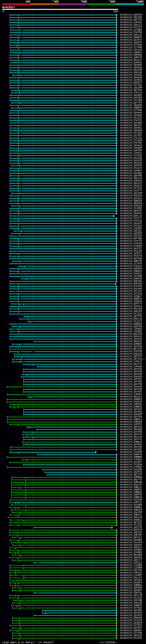Click the red 20% identity legend segment
Viewport: 146px width, 644px height.
pyautogui.click(x=16, y=4)
